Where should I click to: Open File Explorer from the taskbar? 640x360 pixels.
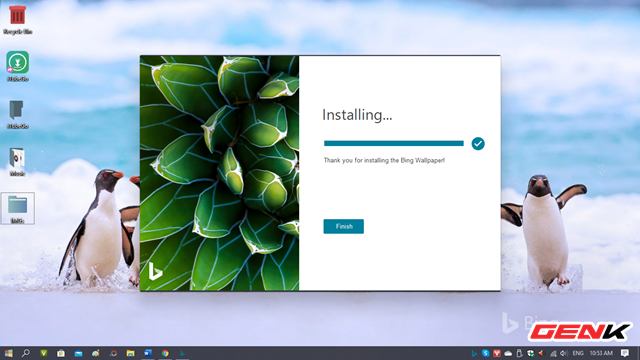click(x=130, y=353)
